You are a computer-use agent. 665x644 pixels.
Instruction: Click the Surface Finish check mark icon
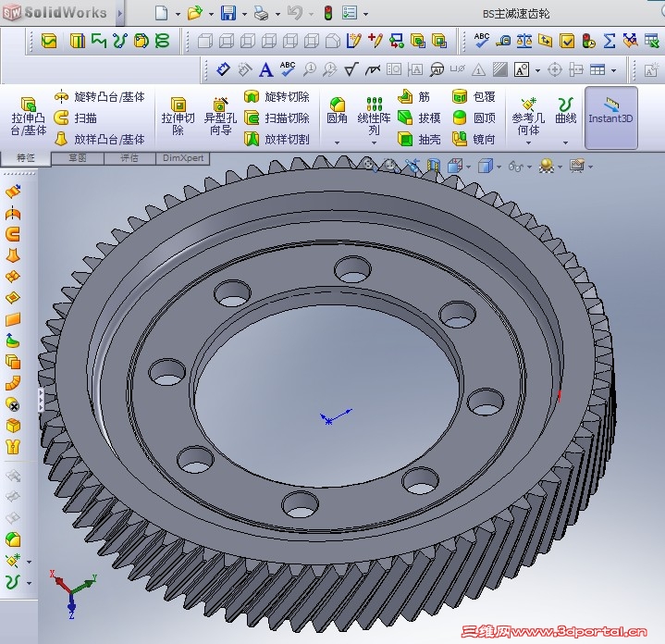pyautogui.click(x=351, y=69)
